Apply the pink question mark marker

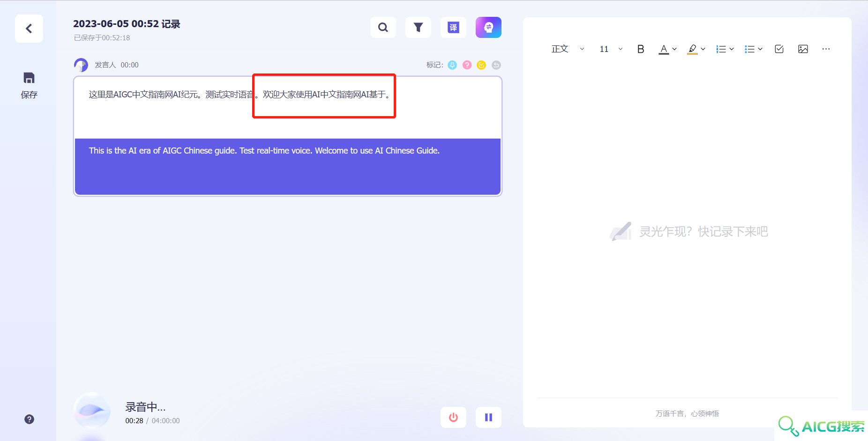(x=467, y=65)
